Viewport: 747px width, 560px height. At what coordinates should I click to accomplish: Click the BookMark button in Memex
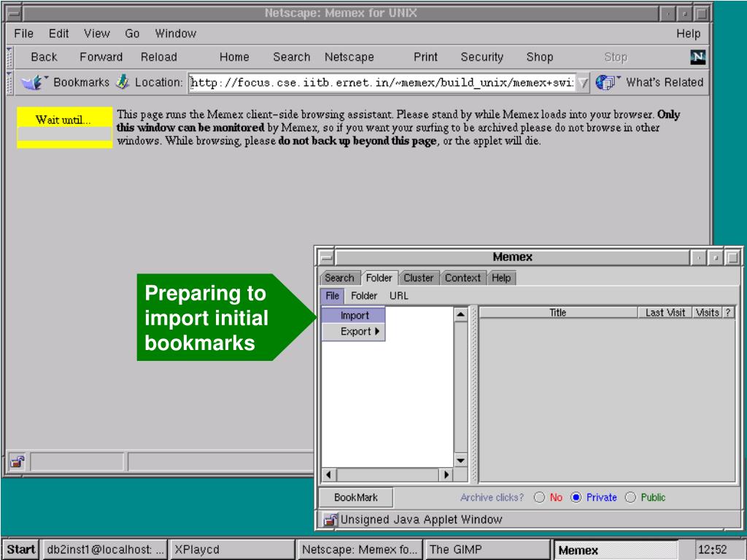(356, 497)
